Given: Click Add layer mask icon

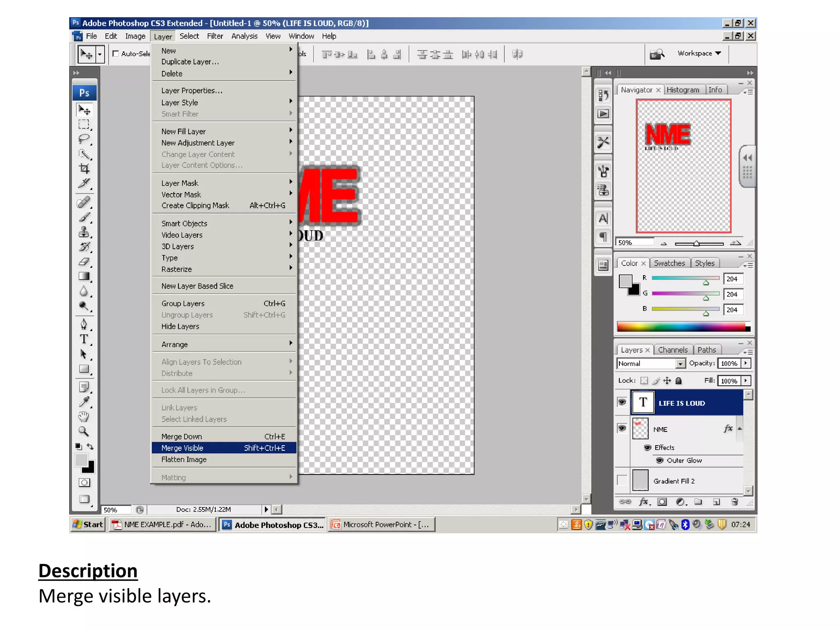Looking at the screenshot, I should pyautogui.click(x=662, y=502).
